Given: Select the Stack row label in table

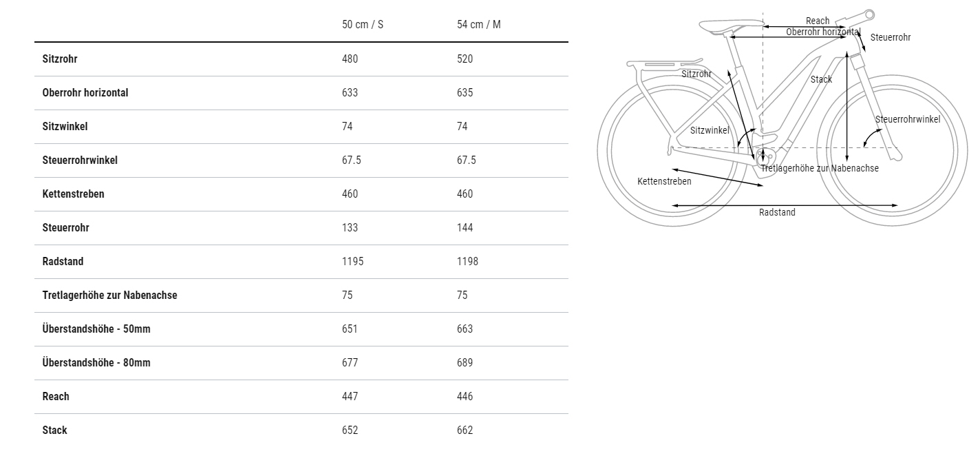Looking at the screenshot, I should point(55,431).
